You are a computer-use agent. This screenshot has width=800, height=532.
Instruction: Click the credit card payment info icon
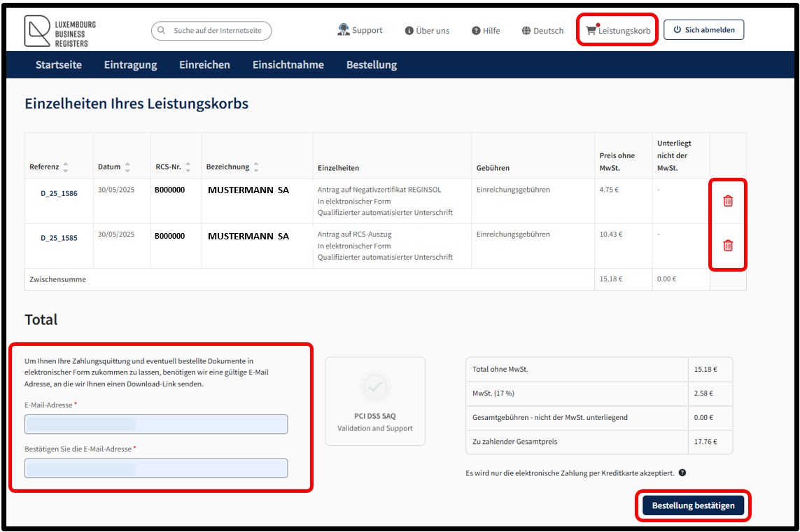coord(682,472)
